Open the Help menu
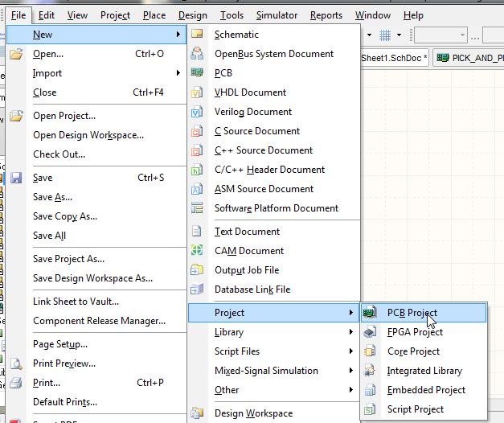Image resolution: width=504 pixels, height=423 pixels. coord(413,15)
